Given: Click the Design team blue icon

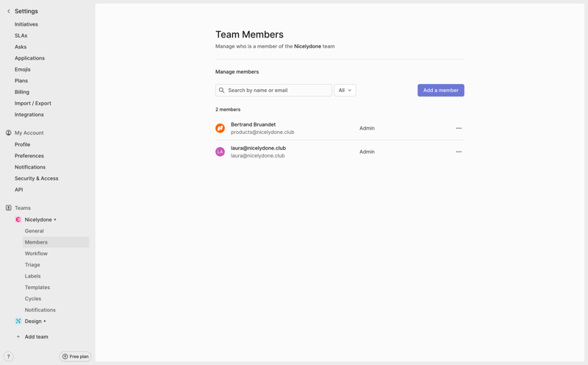Looking at the screenshot, I should (x=18, y=321).
